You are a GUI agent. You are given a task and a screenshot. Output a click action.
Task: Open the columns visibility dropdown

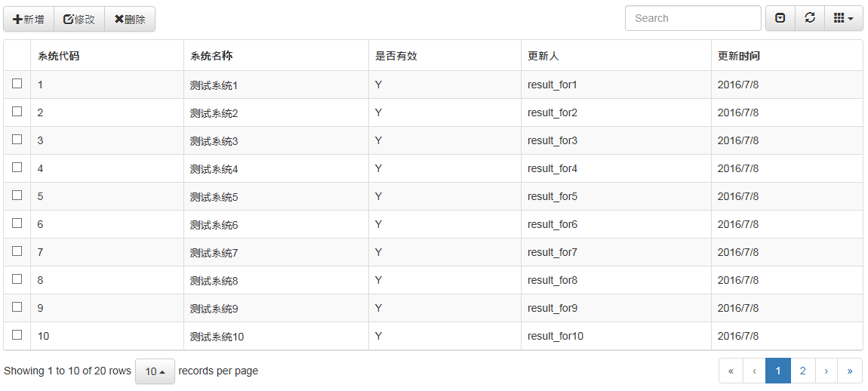(843, 18)
